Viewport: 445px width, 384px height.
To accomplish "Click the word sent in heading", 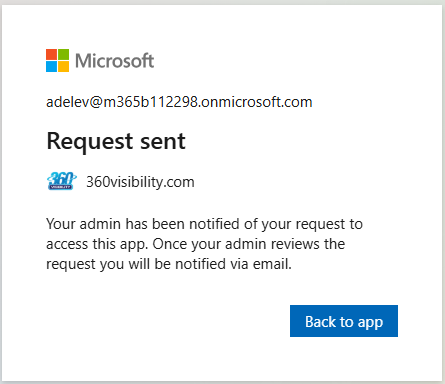I will (163, 142).
